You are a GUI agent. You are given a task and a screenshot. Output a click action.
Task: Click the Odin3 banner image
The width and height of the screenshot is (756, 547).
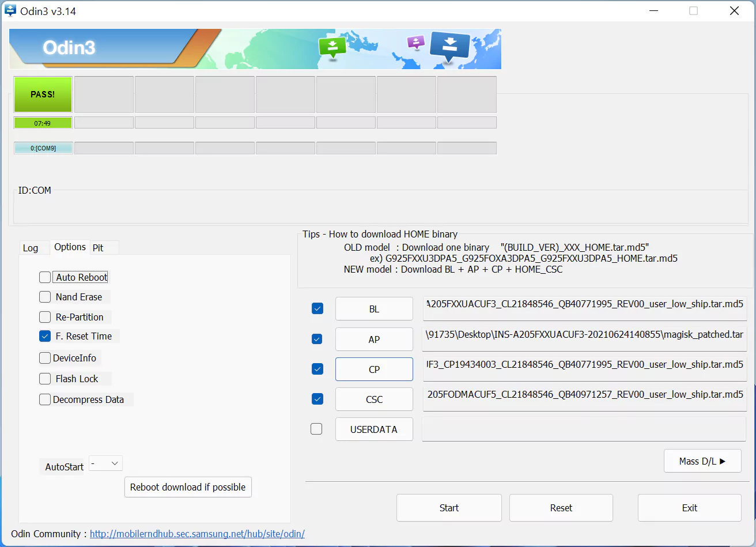click(255, 49)
